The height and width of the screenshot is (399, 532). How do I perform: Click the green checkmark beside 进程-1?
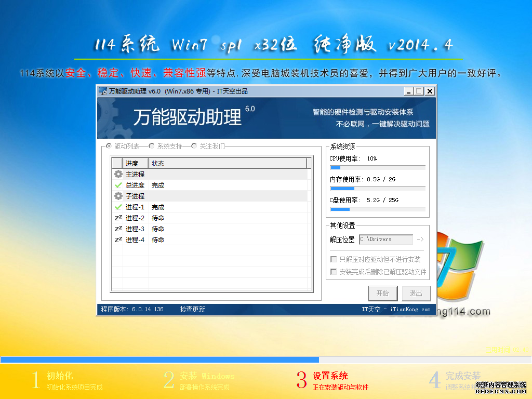tap(118, 207)
